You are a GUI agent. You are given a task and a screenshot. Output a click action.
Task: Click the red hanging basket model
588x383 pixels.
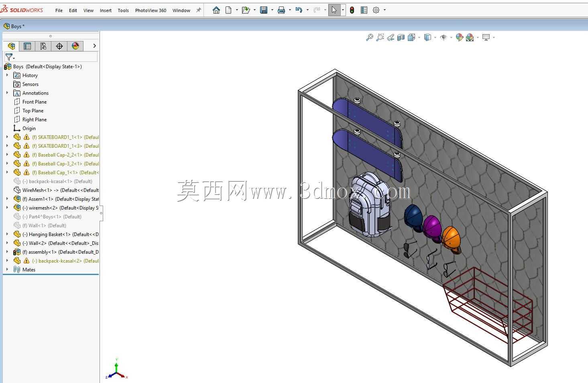[x=488, y=305]
